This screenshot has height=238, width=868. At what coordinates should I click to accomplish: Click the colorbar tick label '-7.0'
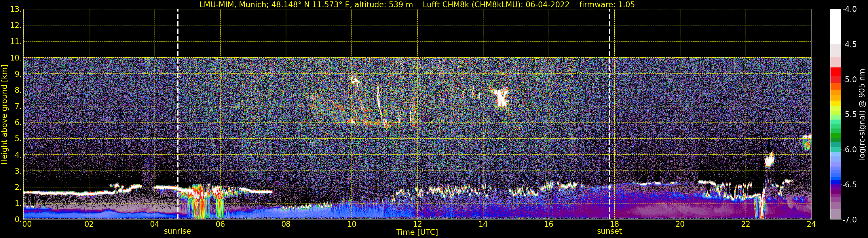849,220
